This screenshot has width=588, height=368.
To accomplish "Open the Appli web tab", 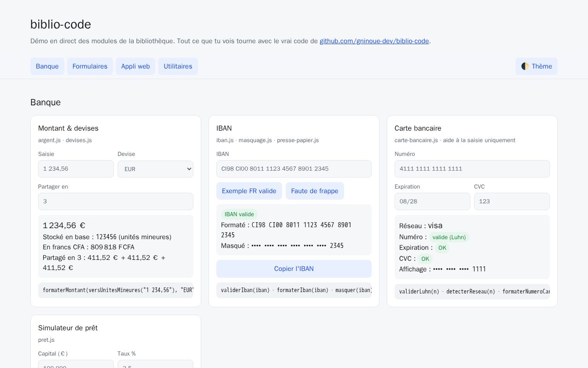I will 136,66.
